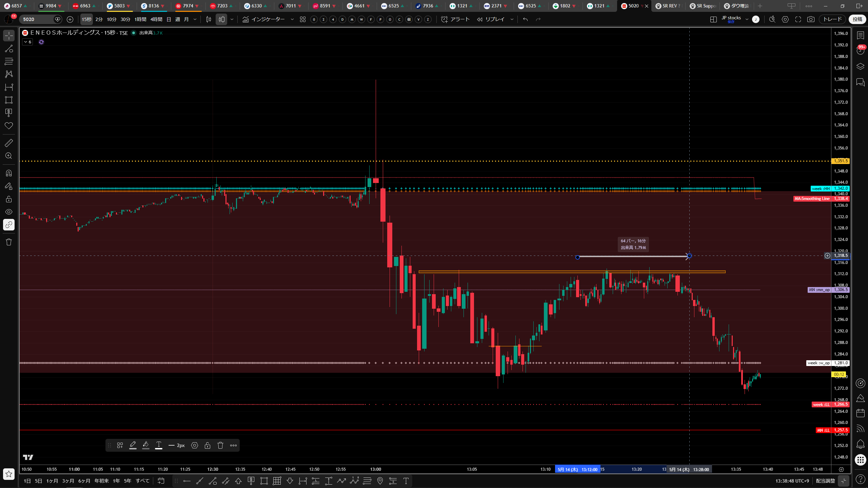
Task: Toggle the favorites star toolbar button
Action: coord(9,474)
